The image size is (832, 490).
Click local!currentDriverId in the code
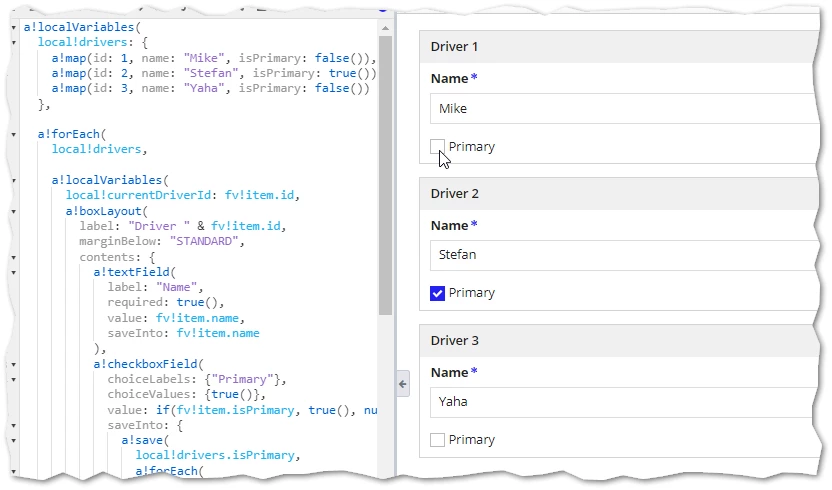click(x=138, y=195)
